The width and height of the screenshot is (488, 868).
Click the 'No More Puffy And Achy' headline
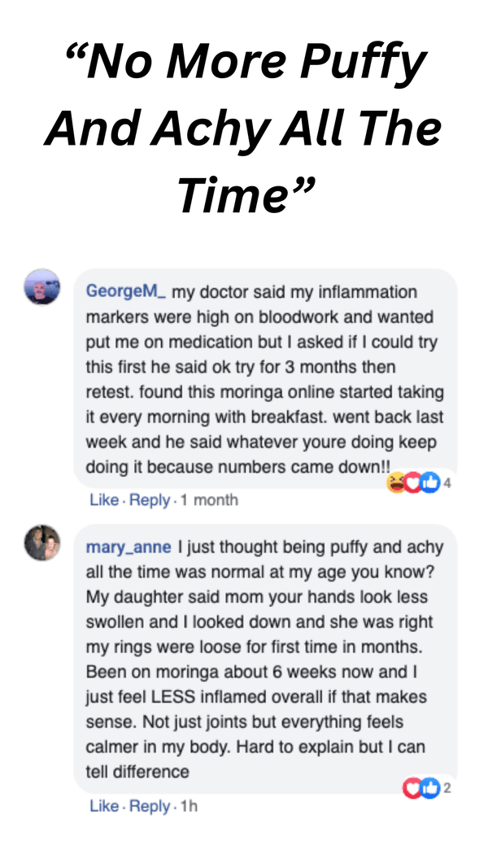tap(244, 129)
